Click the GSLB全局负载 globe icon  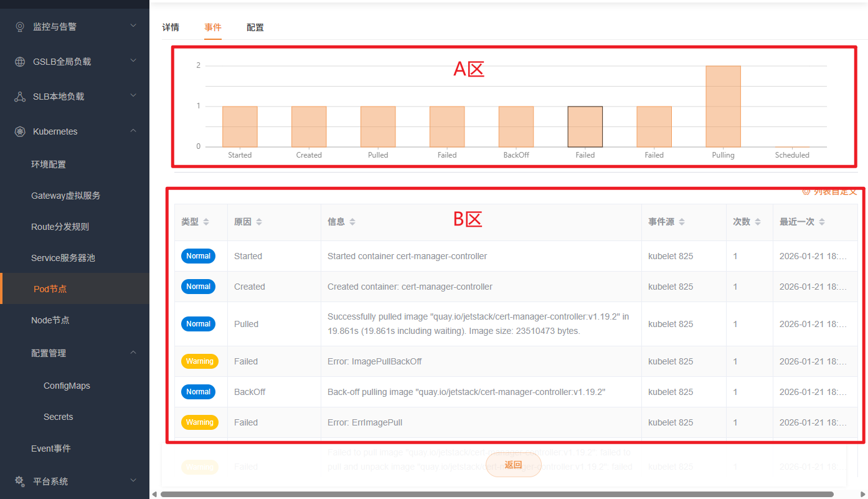pos(20,62)
